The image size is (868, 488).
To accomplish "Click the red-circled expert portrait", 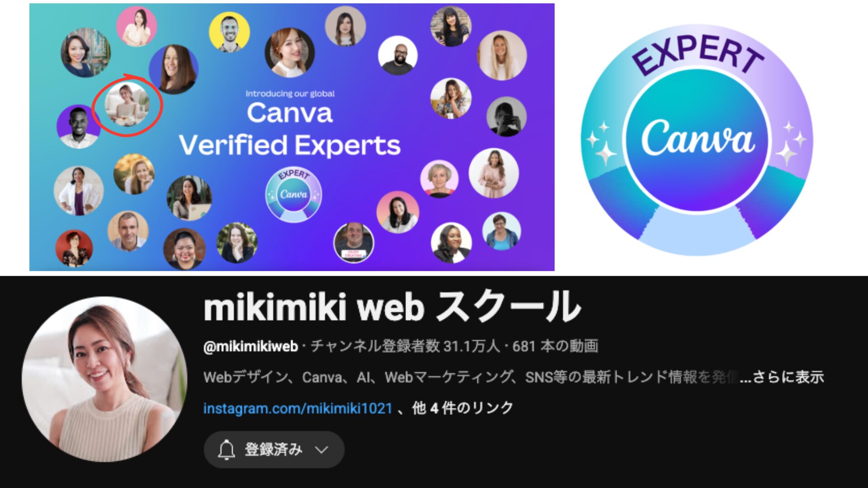I will (127, 104).
